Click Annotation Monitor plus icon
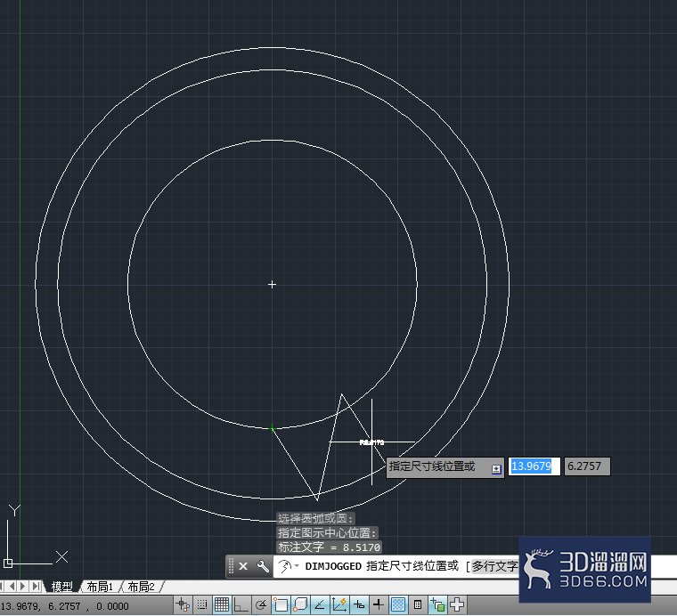Viewport: 677px width, 616px height. click(457, 604)
